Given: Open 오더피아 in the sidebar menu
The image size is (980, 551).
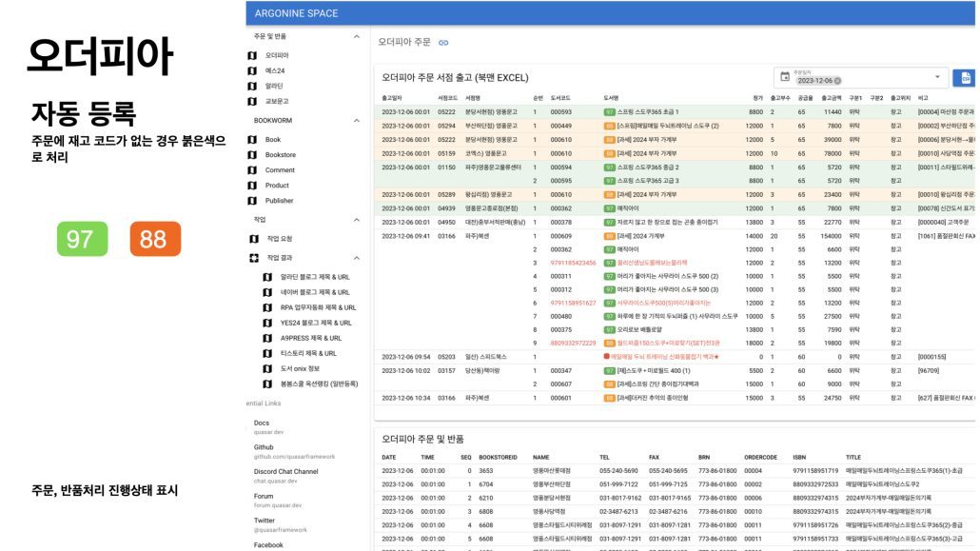Looking at the screenshot, I should [x=277, y=55].
